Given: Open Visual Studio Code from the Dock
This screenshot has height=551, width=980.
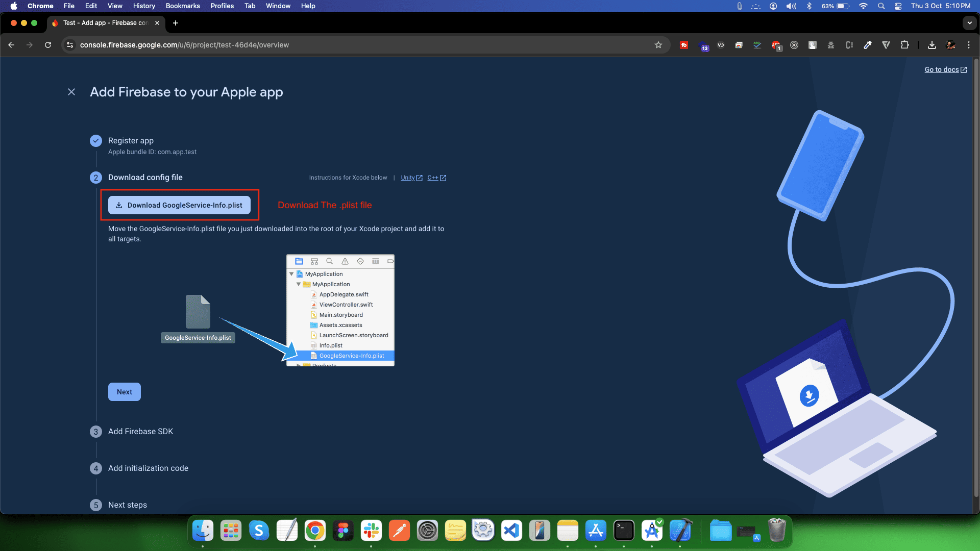Looking at the screenshot, I should click(511, 531).
